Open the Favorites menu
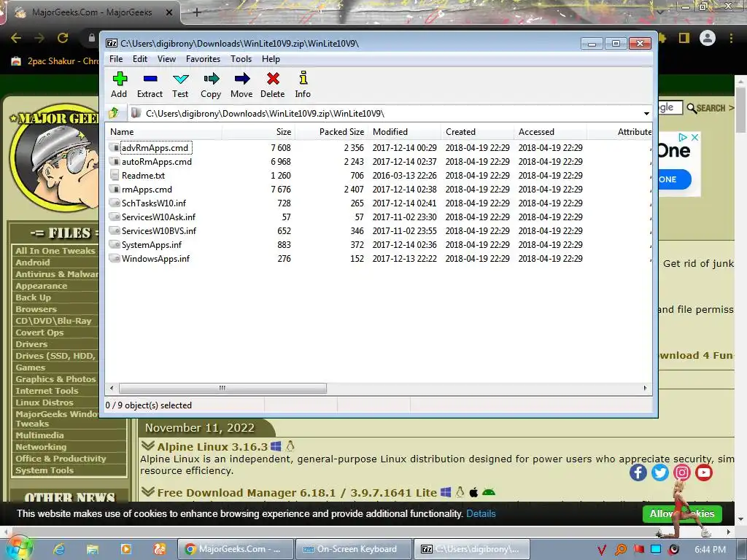Screen dimensions: 747x560 pos(203,59)
